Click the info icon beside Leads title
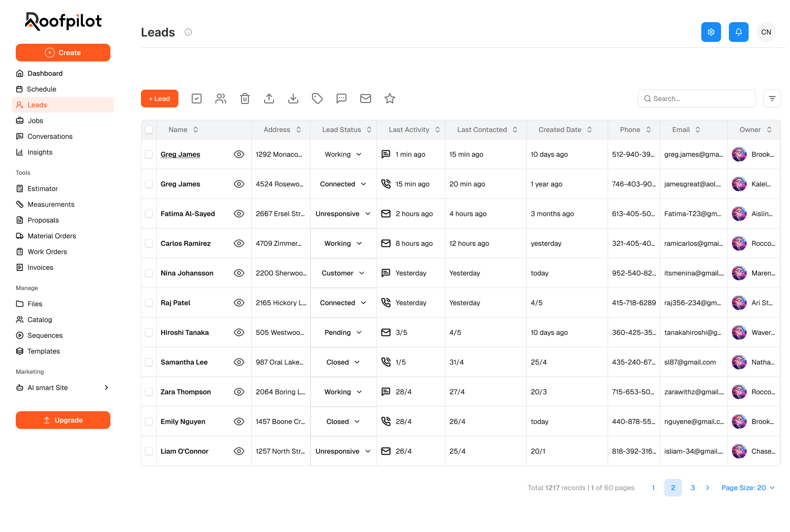The width and height of the screenshot is (790, 532). (188, 32)
